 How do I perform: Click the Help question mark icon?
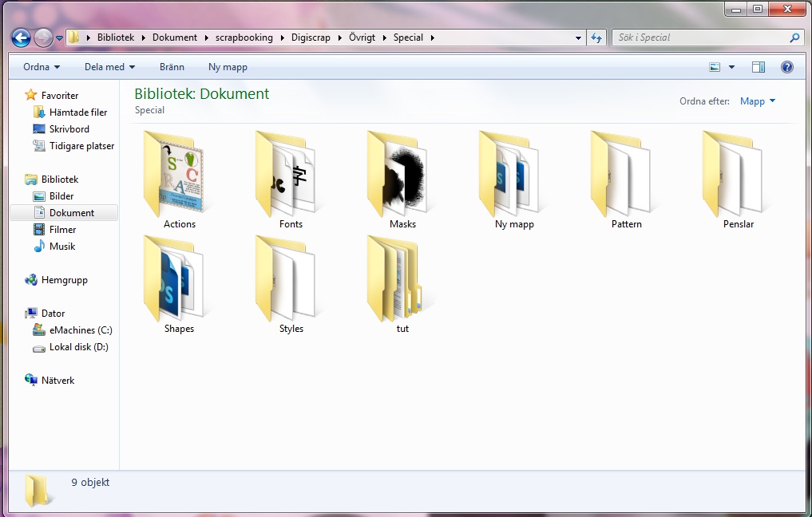tap(787, 67)
